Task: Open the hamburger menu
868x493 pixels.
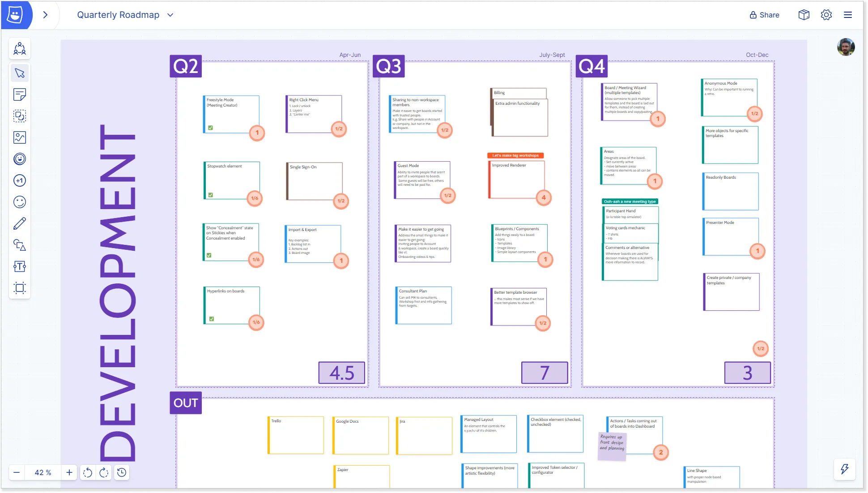Action: [x=848, y=15]
